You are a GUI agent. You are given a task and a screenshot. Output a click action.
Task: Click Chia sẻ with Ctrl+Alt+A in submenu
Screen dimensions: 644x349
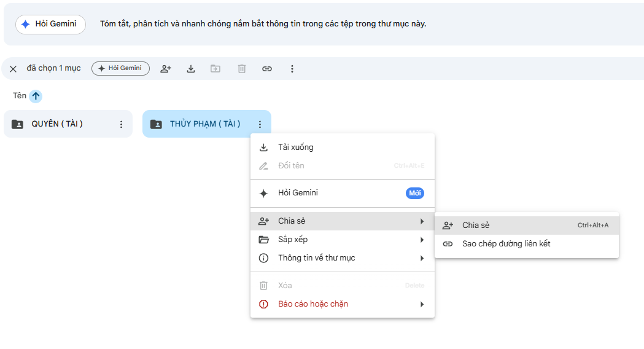pos(527,225)
